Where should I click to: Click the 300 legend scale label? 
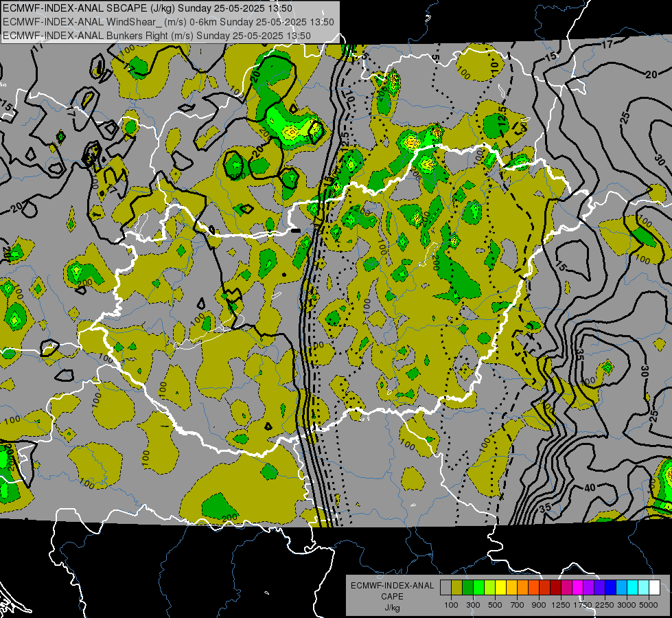(x=473, y=605)
